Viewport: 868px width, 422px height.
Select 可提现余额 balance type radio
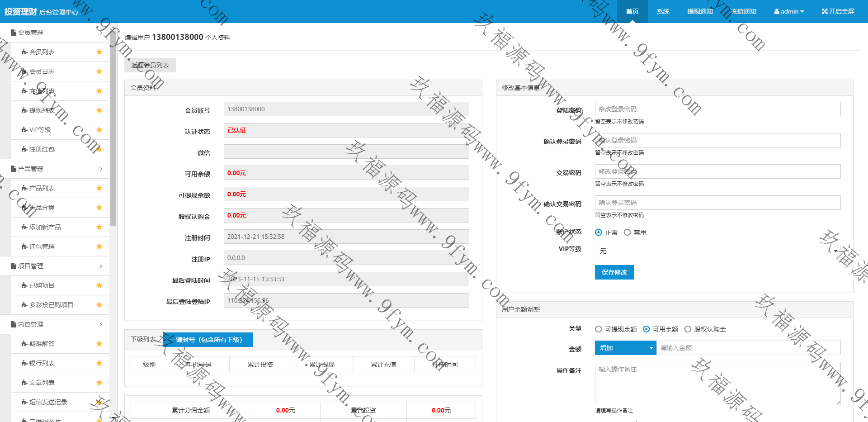click(x=599, y=329)
